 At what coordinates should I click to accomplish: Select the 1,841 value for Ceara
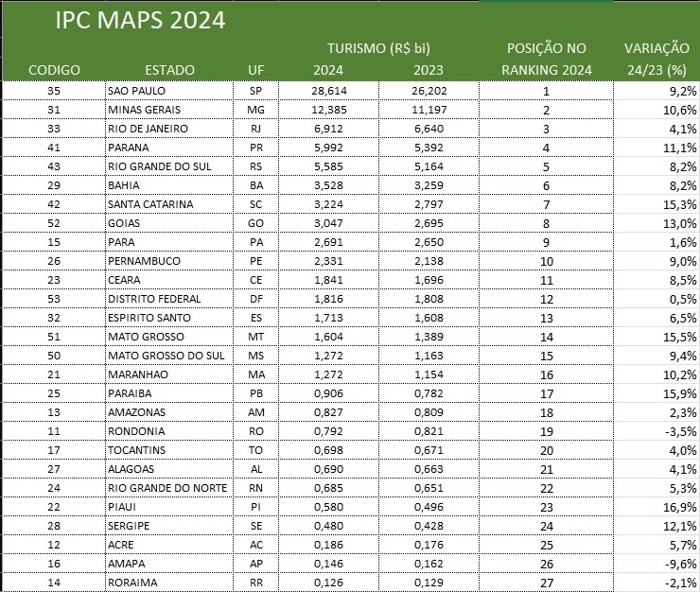pyautogui.click(x=329, y=280)
